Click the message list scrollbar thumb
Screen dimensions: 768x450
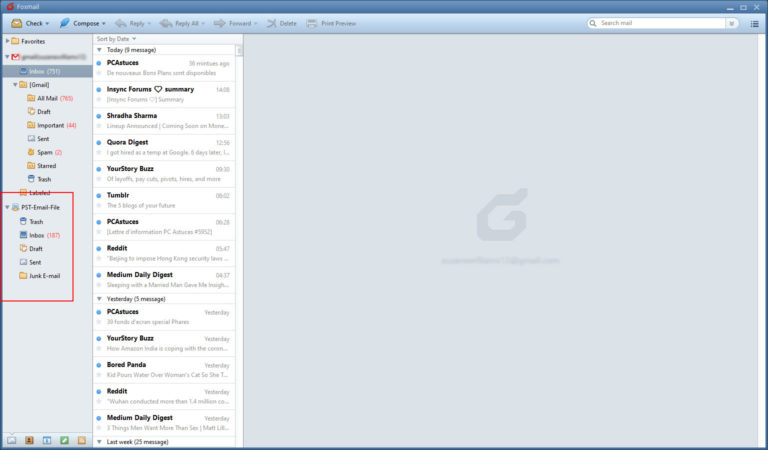click(239, 51)
